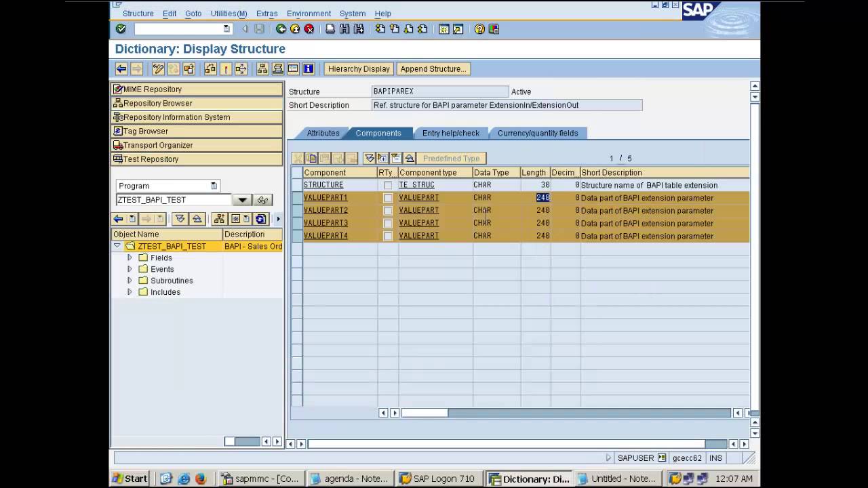Image resolution: width=868 pixels, height=488 pixels.
Task: Click the Generate Shortcut icon
Action: (458, 29)
